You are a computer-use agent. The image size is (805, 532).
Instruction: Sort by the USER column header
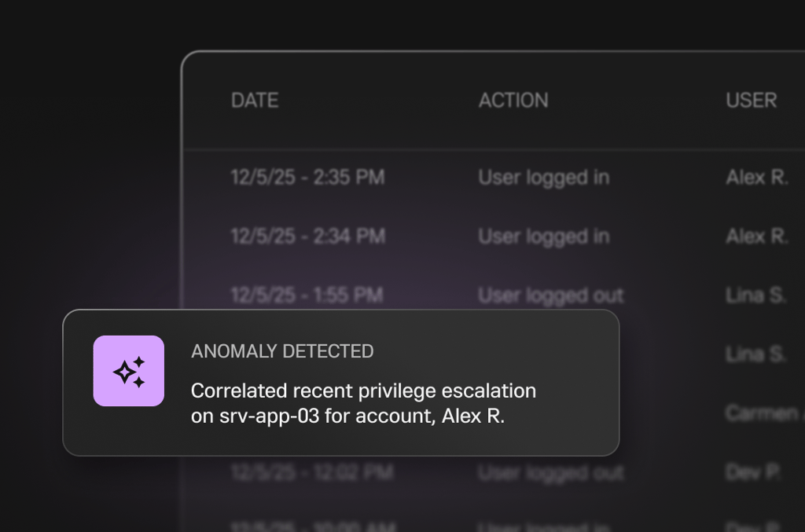[751, 101]
